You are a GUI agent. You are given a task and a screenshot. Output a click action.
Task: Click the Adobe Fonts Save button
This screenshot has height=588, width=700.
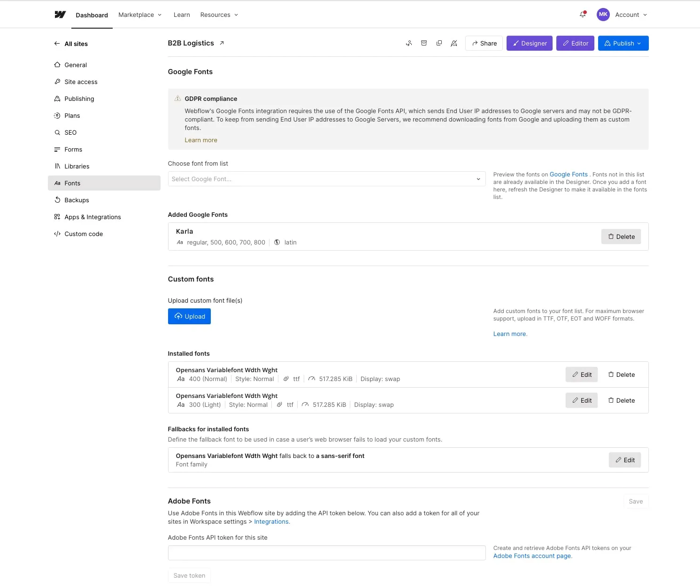pos(636,501)
